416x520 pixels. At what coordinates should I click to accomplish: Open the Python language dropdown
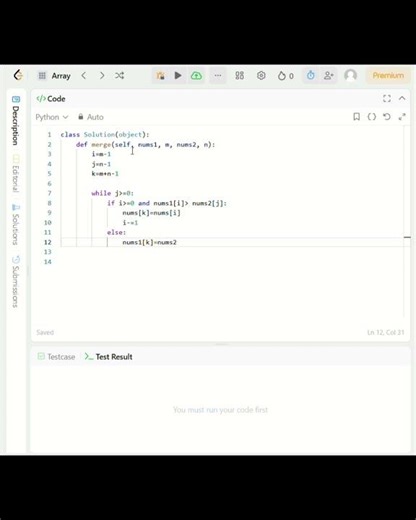point(52,117)
